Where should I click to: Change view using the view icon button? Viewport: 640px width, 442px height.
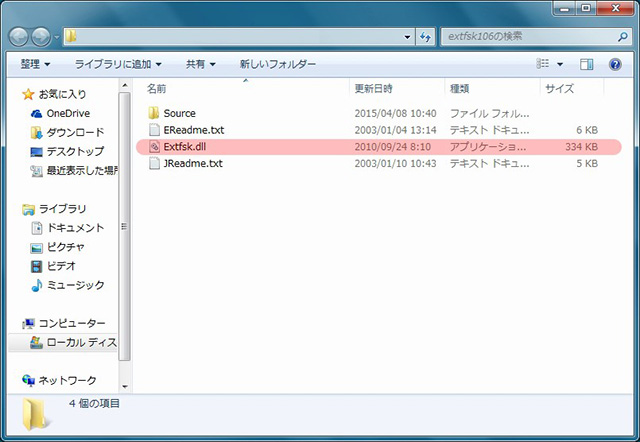[542, 64]
